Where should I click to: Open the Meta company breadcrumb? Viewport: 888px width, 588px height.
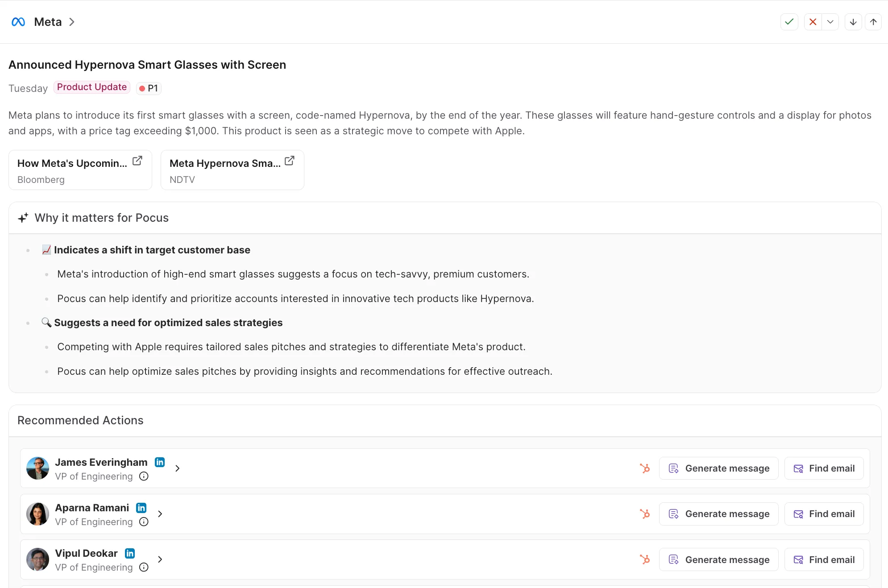[48, 22]
